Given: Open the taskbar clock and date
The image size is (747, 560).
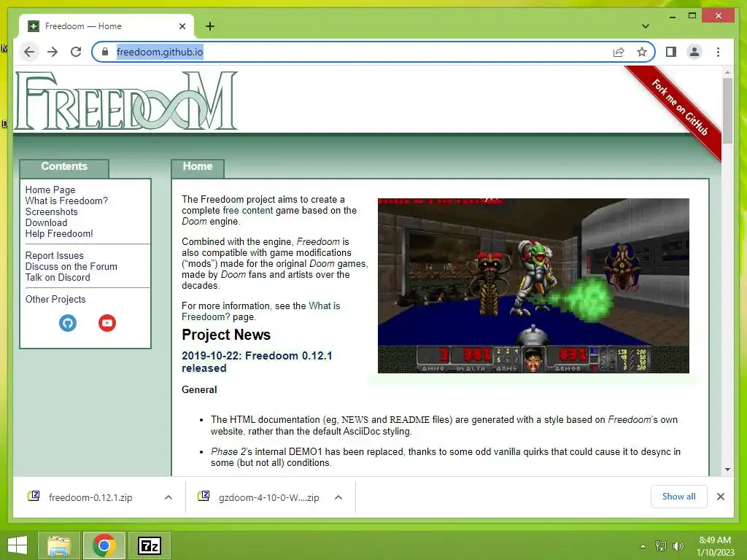Looking at the screenshot, I should (x=715, y=546).
